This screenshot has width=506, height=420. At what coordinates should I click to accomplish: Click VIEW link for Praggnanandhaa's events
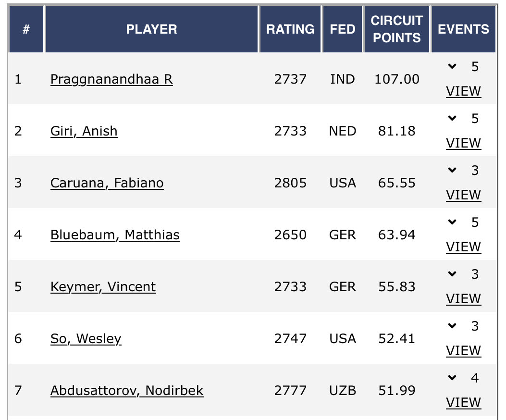point(463,91)
